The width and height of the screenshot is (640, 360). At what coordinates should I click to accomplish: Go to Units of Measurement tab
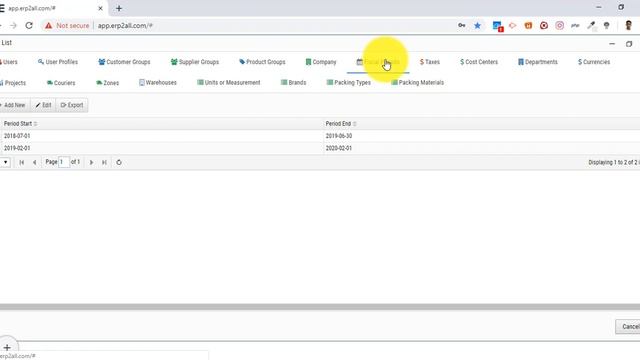(x=229, y=82)
